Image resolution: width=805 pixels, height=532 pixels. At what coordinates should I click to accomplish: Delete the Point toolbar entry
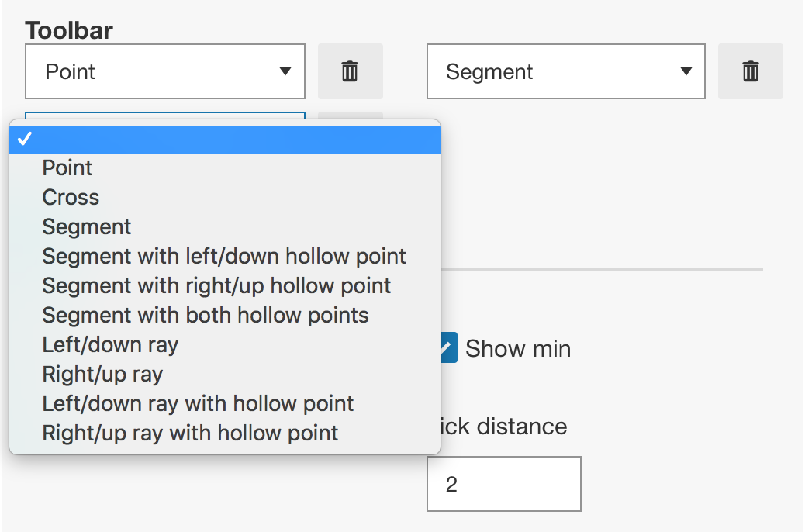(x=350, y=71)
